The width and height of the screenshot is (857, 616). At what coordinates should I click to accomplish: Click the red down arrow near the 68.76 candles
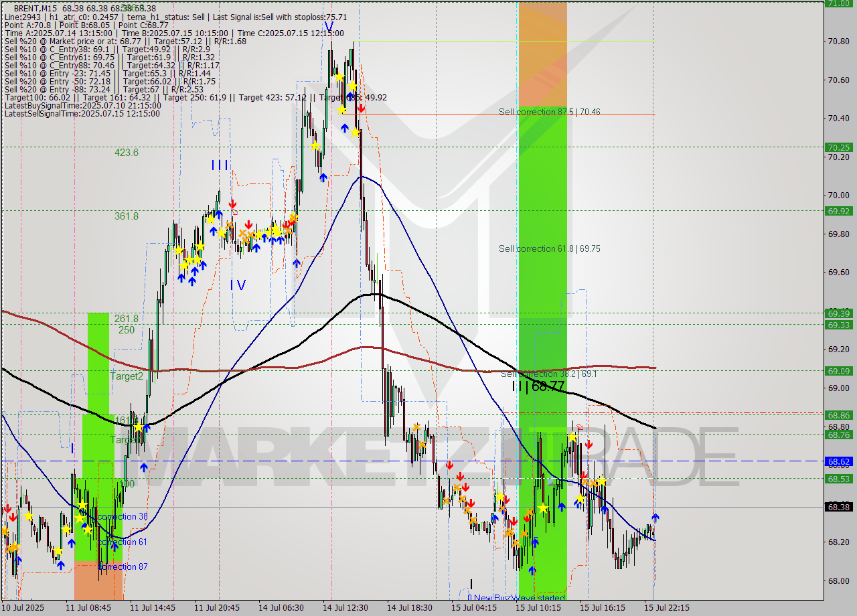click(x=589, y=444)
